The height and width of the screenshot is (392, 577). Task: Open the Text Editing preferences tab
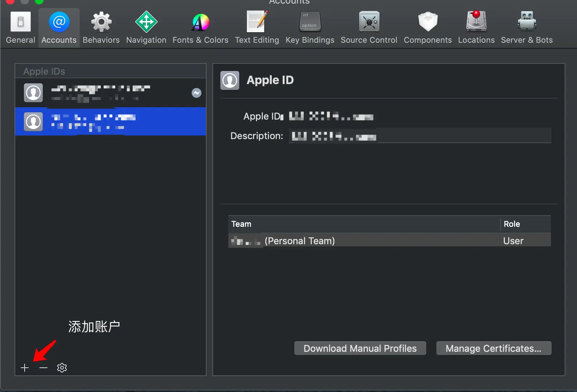[257, 28]
